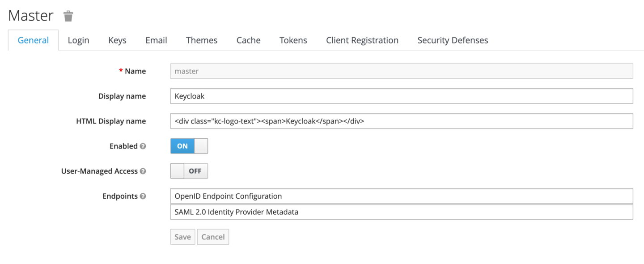Viewport: 644px width, 264px height.
Task: Click the General tab
Action: (x=33, y=40)
